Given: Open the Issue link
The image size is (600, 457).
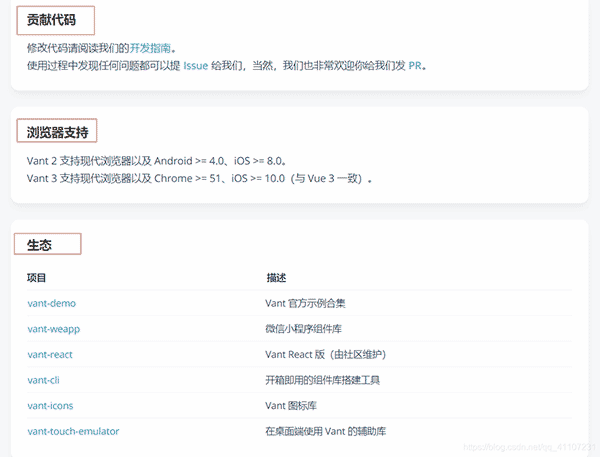Looking at the screenshot, I should [x=196, y=66].
